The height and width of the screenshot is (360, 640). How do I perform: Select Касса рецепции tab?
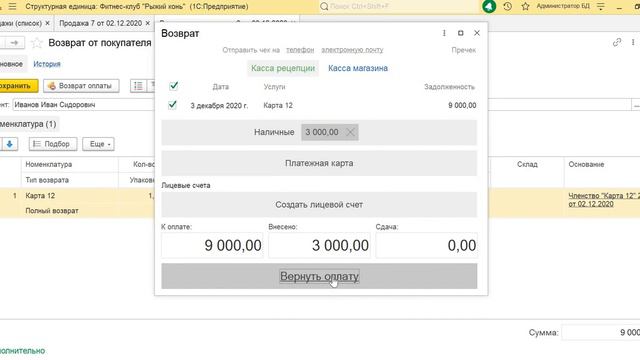tap(283, 68)
